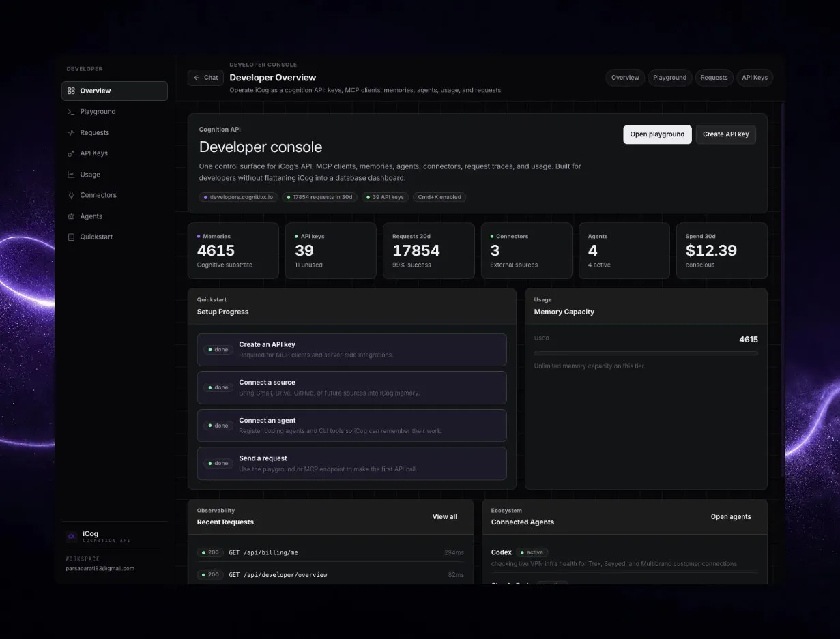Open the Playground sidebar item
The image size is (840, 639).
pyautogui.click(x=115, y=112)
